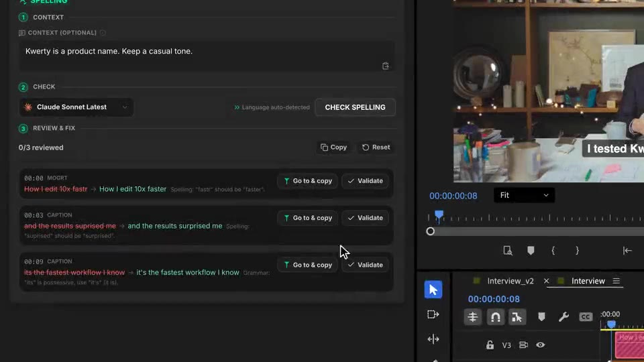Go to & copy the 'How I edit 10x faster' fix
The image size is (644, 362).
click(x=308, y=181)
